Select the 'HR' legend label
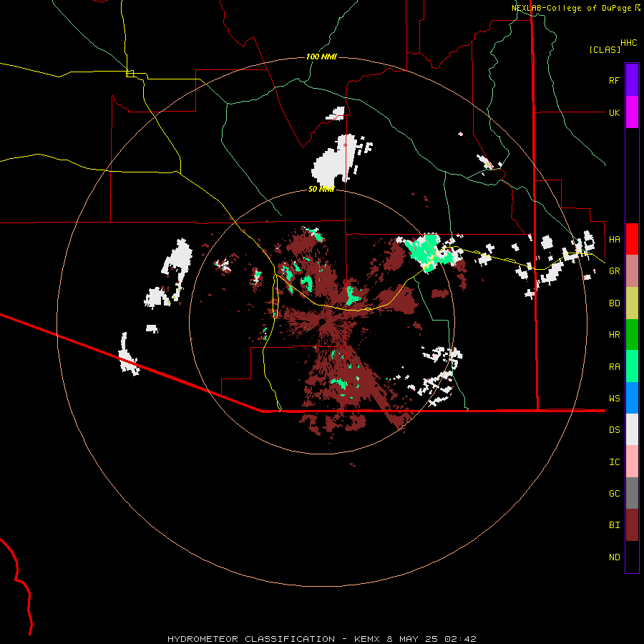644x644 pixels. pos(614,335)
